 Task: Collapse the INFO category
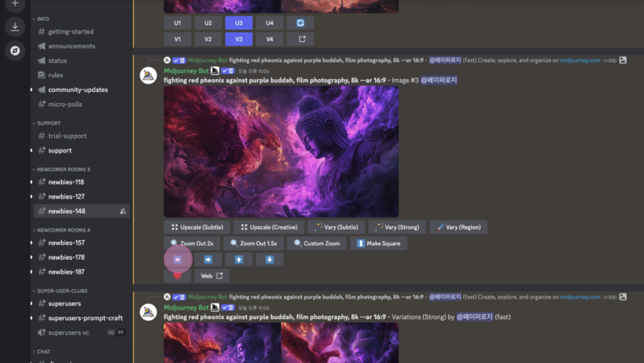[x=41, y=19]
